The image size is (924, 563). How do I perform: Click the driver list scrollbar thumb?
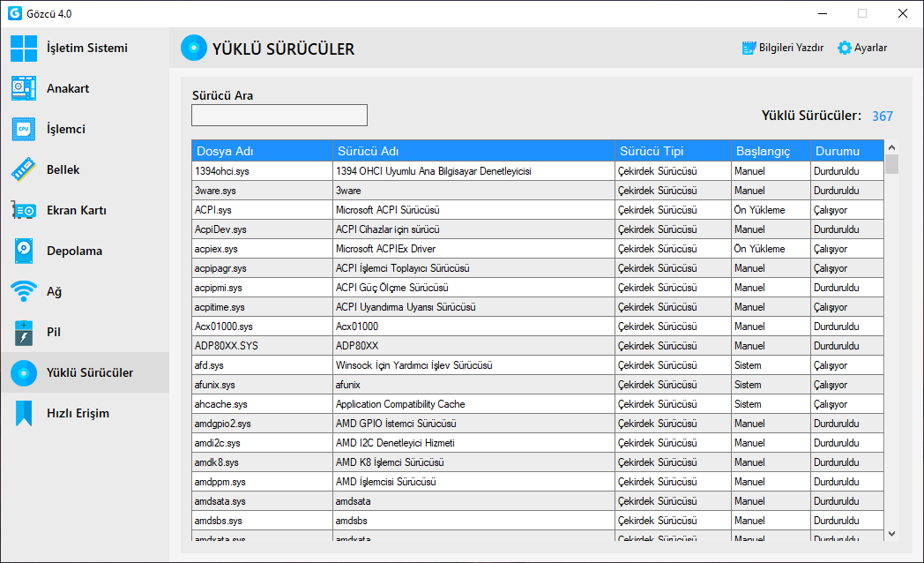pyautogui.click(x=891, y=164)
